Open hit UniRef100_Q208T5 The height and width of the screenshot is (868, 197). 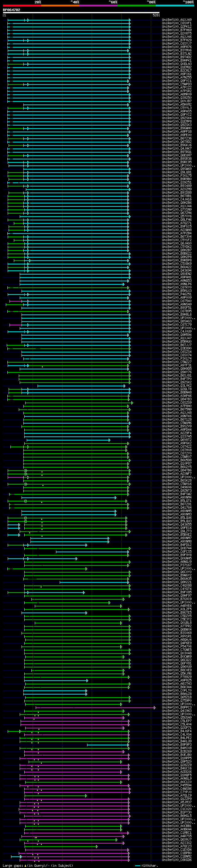[177, 33]
